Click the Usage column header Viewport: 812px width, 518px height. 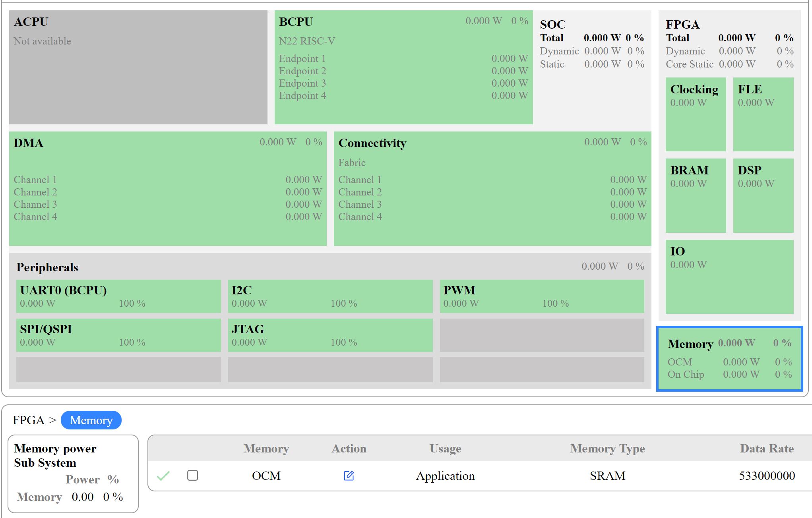tap(446, 448)
